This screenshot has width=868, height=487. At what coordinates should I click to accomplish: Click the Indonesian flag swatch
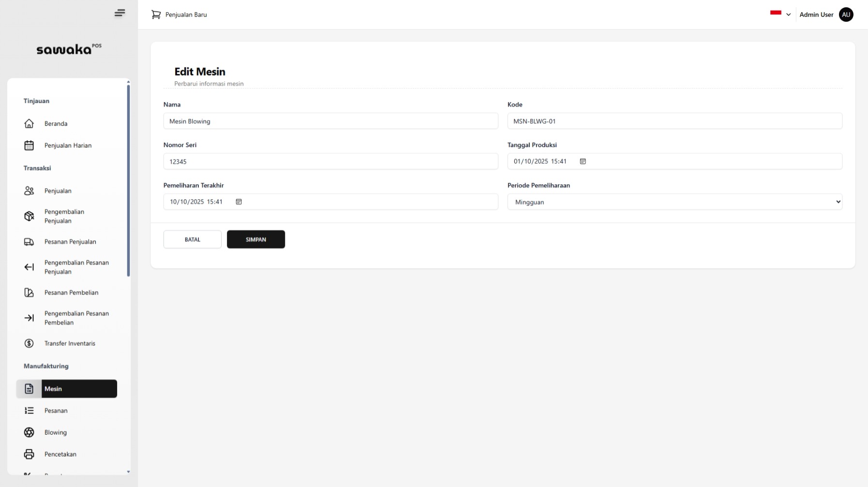776,13
